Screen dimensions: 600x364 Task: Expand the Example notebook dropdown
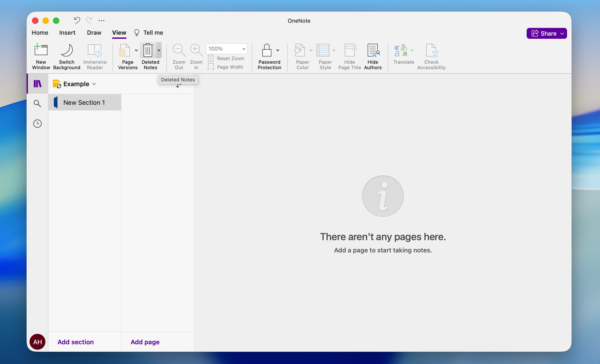click(x=94, y=84)
